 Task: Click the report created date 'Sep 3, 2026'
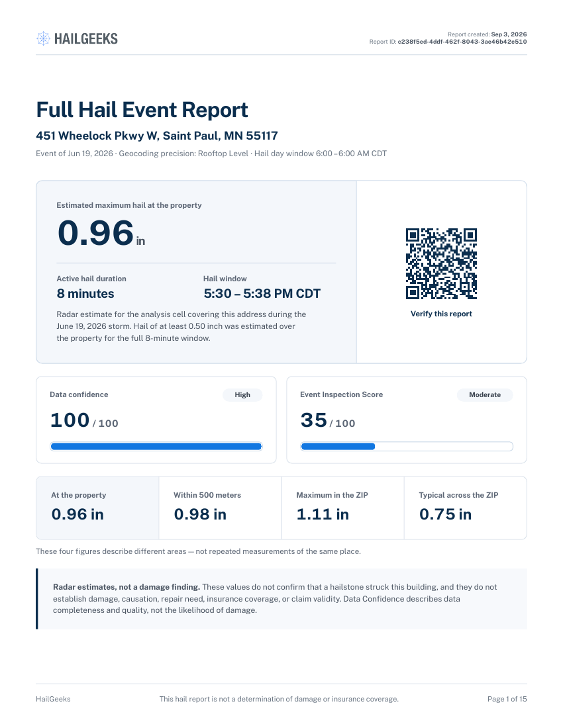tap(509, 34)
